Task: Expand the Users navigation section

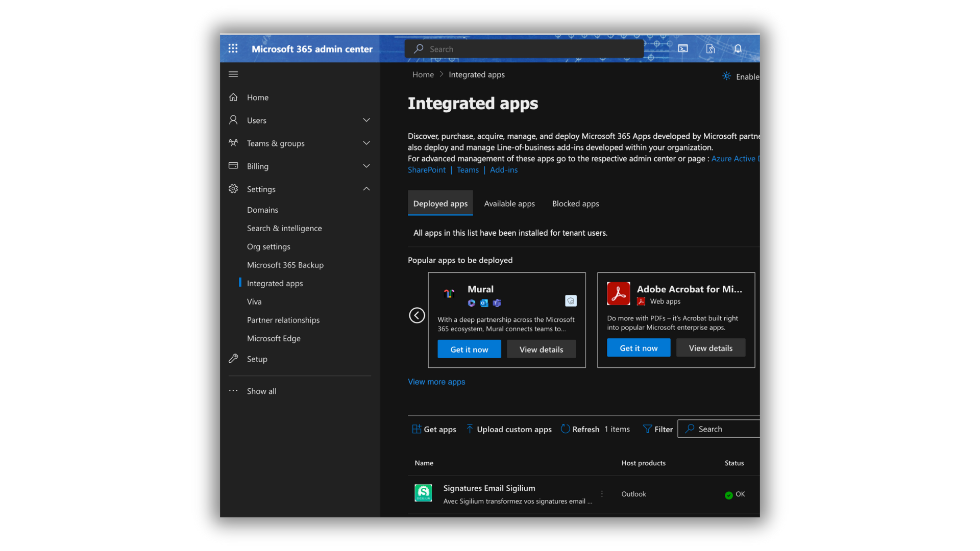Action: [x=366, y=120]
